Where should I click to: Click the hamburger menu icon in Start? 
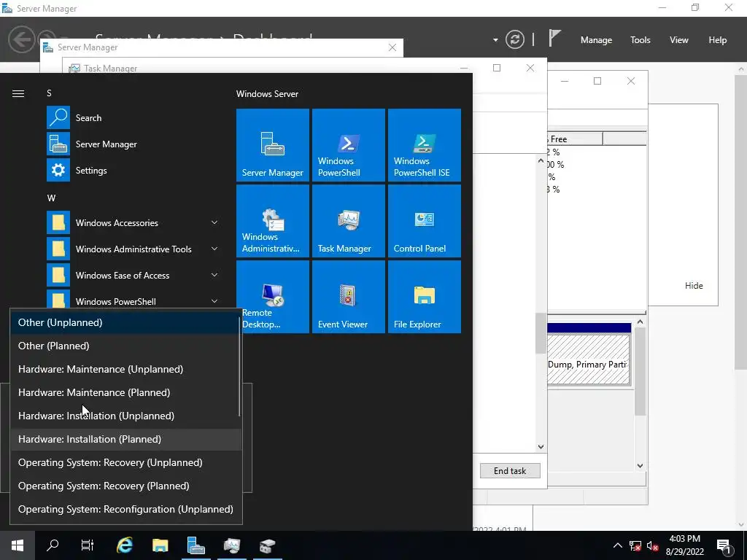click(x=18, y=93)
